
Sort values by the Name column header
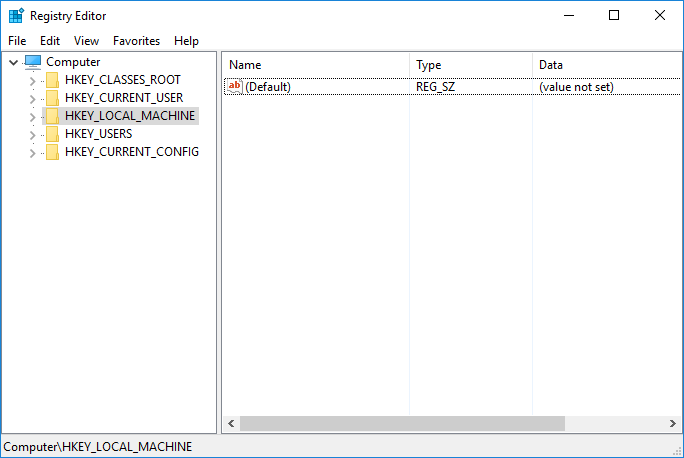pyautogui.click(x=316, y=65)
